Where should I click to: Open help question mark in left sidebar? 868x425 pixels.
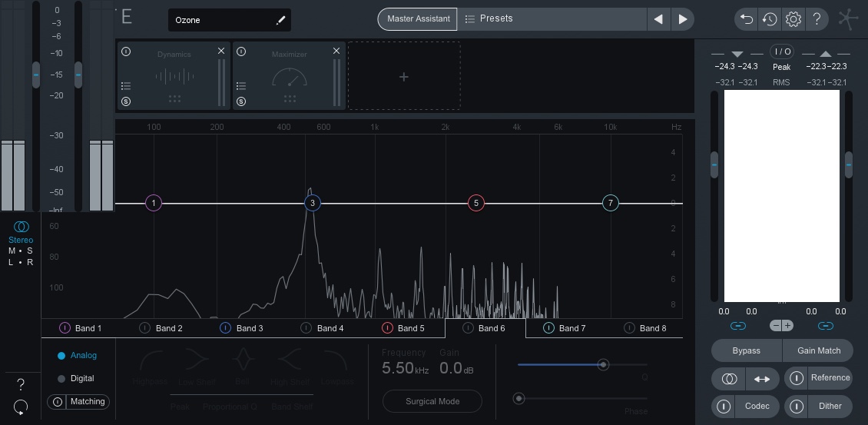coord(21,384)
